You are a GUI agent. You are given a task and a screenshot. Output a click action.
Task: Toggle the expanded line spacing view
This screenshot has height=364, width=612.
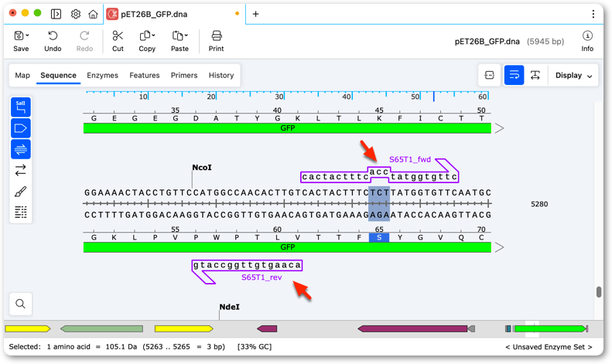(x=535, y=75)
